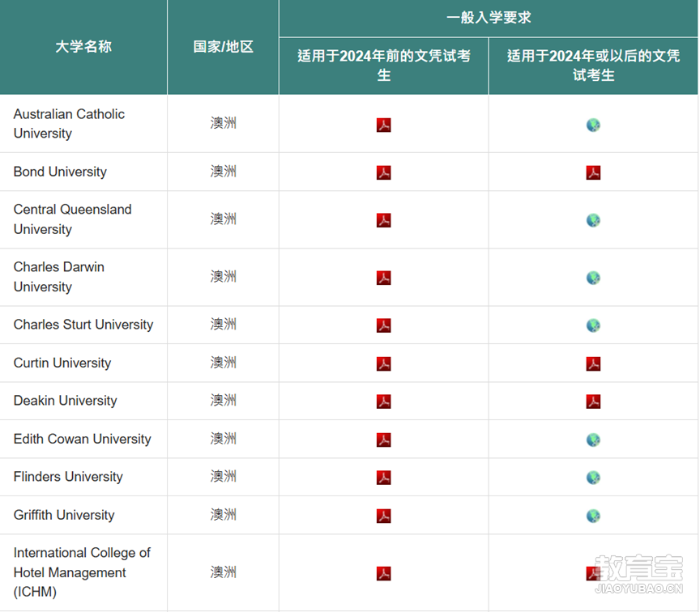
Task: Open 2024-onwards web link for Australian Catholic University
Action: pyautogui.click(x=593, y=125)
